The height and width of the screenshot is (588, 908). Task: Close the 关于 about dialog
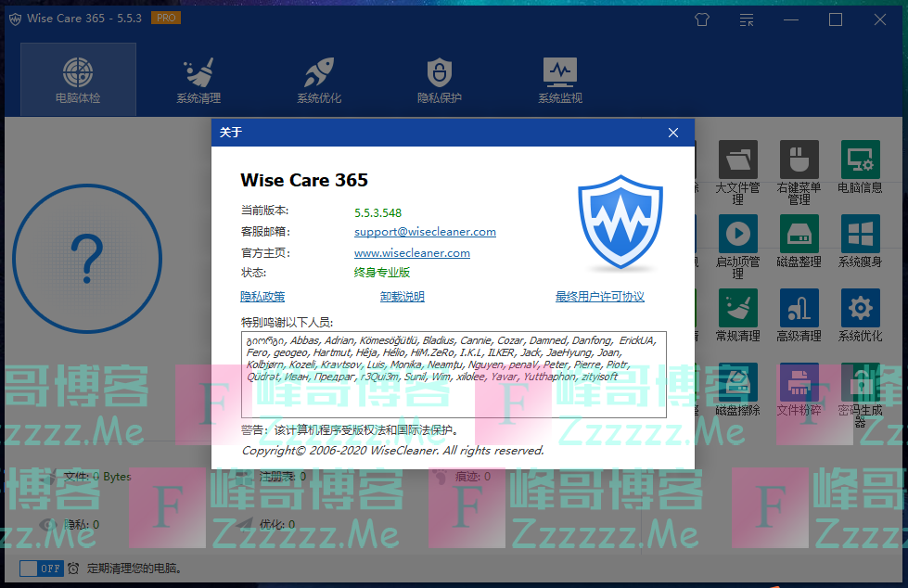[x=673, y=133]
